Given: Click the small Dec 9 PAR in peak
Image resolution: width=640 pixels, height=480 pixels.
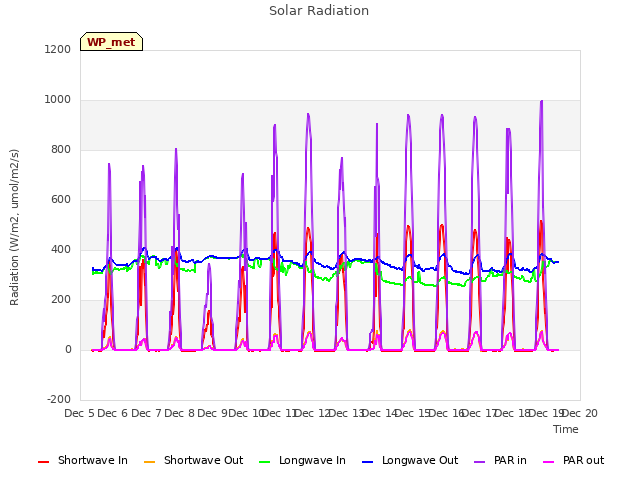Looking at the screenshot, I should point(209,264).
